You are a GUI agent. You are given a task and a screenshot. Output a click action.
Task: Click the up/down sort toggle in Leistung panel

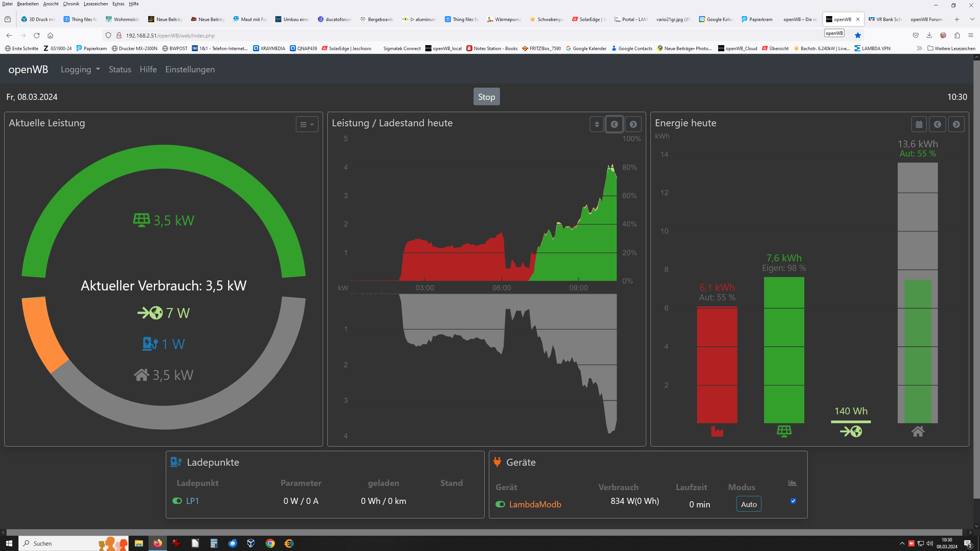tap(596, 124)
